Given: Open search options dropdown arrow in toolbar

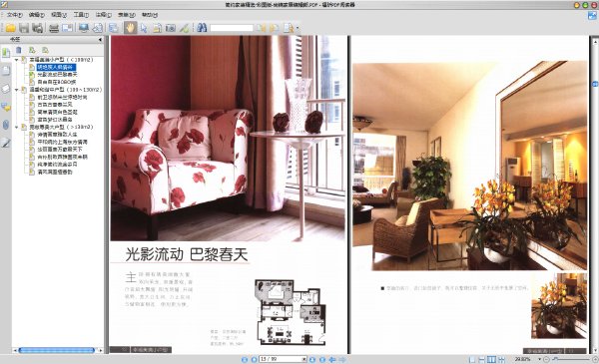Looking at the screenshot, I should [x=298, y=28].
